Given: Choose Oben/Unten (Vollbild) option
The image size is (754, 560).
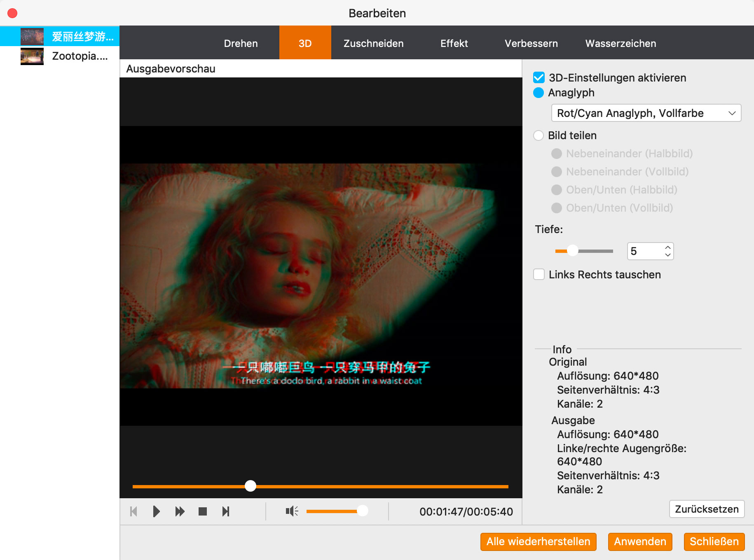Looking at the screenshot, I should (x=557, y=208).
